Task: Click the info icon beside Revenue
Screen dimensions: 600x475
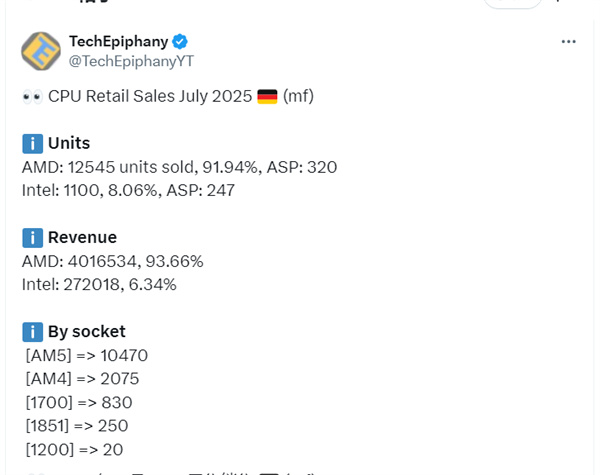Action: coord(32,237)
